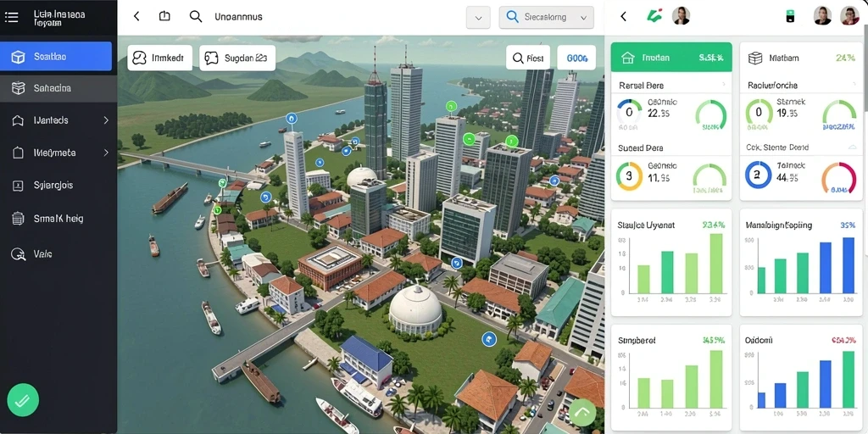Expand the Ianteds sidebar item chevron
The height and width of the screenshot is (434, 868).
[106, 120]
